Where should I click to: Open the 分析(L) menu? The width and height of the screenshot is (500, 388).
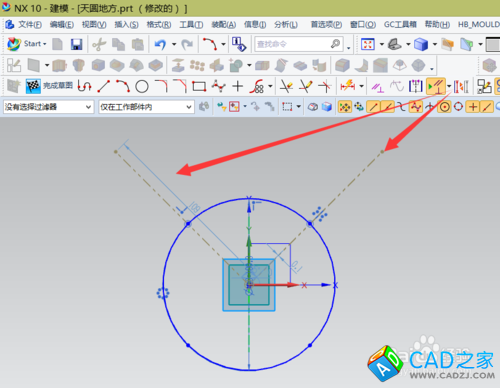[286, 25]
